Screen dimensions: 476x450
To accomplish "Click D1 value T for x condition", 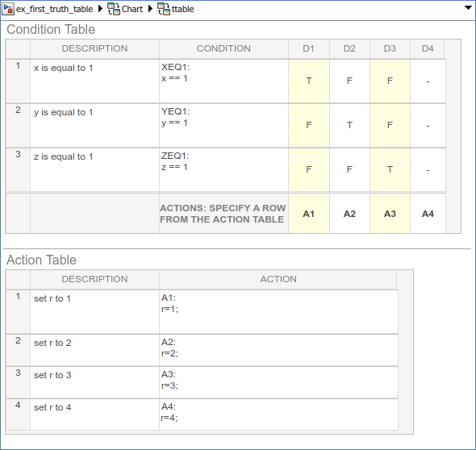I will [309, 81].
